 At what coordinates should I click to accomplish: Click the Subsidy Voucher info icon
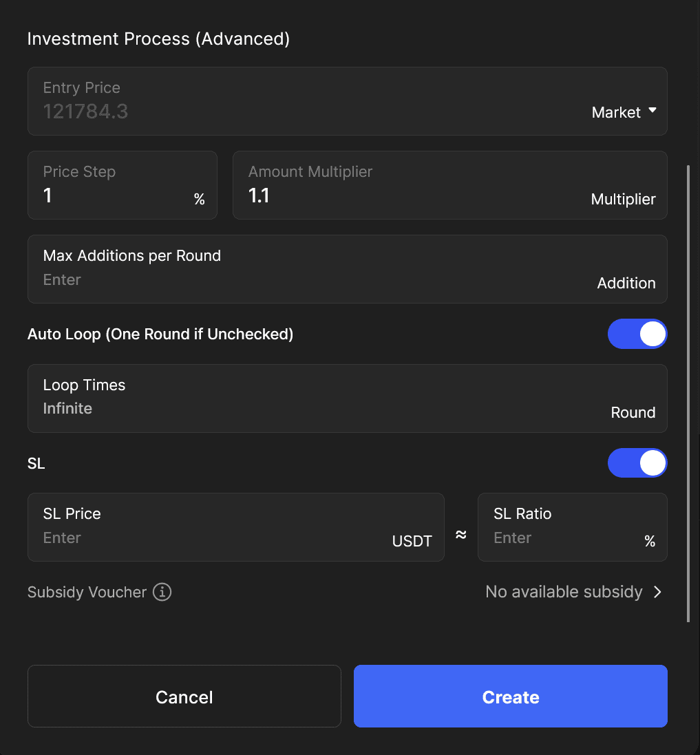click(162, 592)
